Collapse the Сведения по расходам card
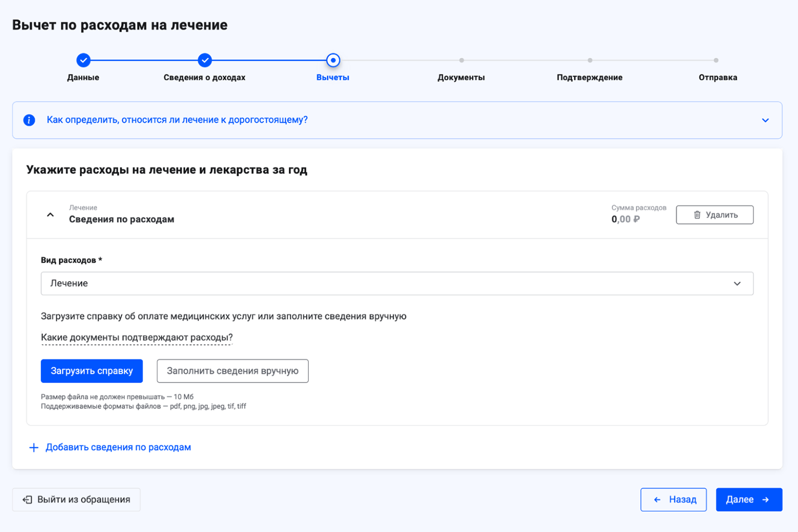798x532 pixels. click(50, 215)
